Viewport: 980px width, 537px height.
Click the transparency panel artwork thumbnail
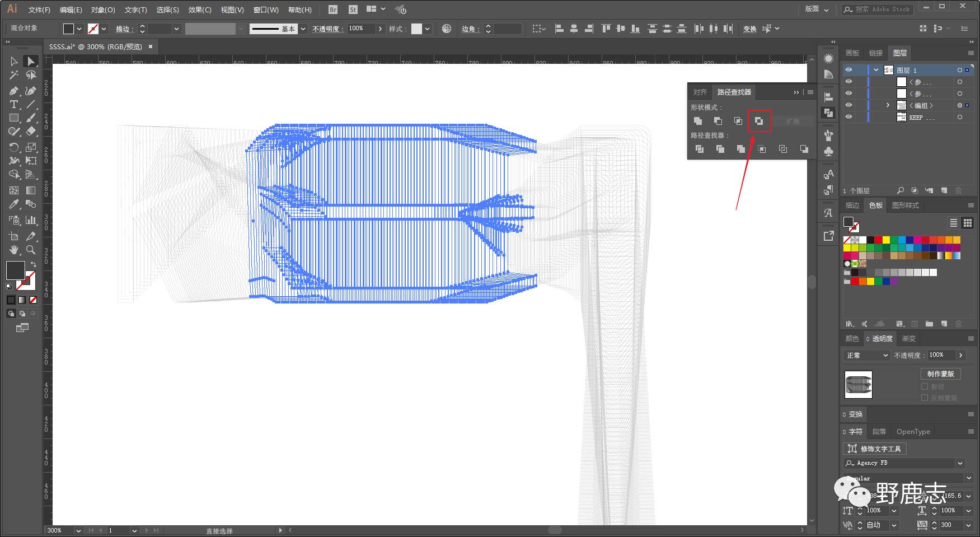click(858, 385)
